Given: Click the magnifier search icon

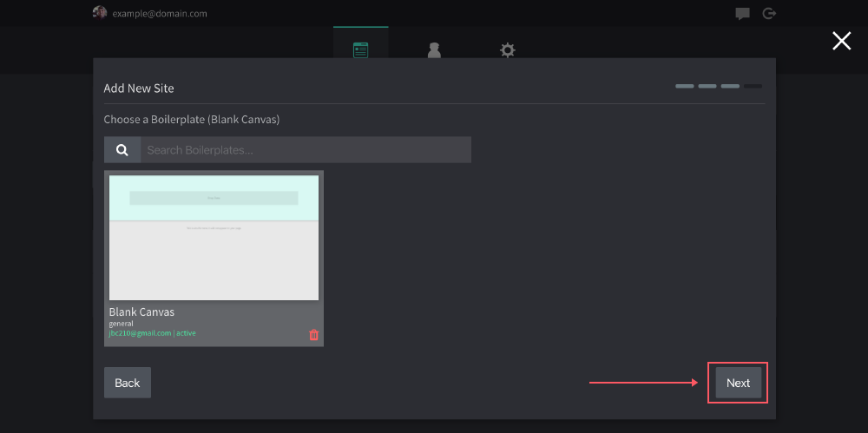Looking at the screenshot, I should [x=122, y=150].
